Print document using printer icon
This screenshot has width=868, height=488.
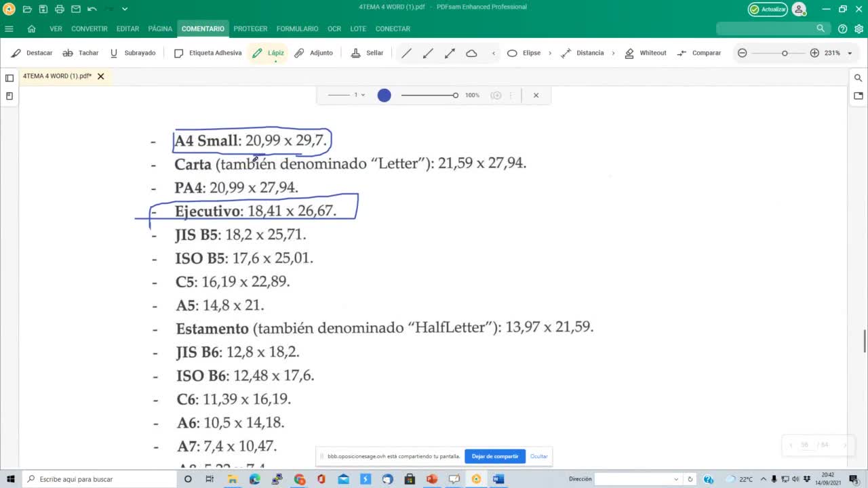point(60,9)
